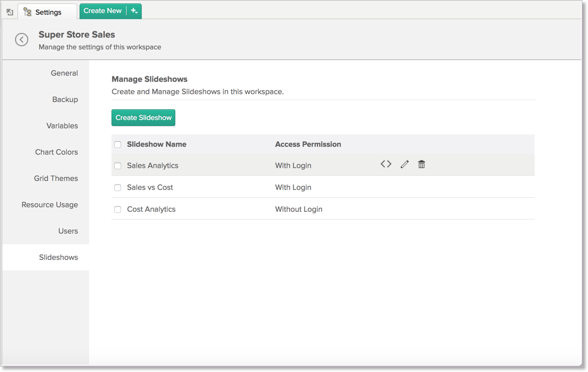588x372 pixels.
Task: Click the Create Slideshow button
Action: click(143, 118)
